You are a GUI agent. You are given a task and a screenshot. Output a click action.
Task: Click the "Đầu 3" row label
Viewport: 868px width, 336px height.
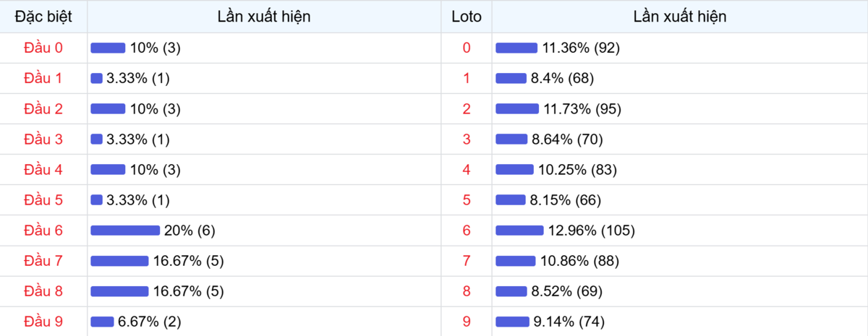click(x=43, y=139)
